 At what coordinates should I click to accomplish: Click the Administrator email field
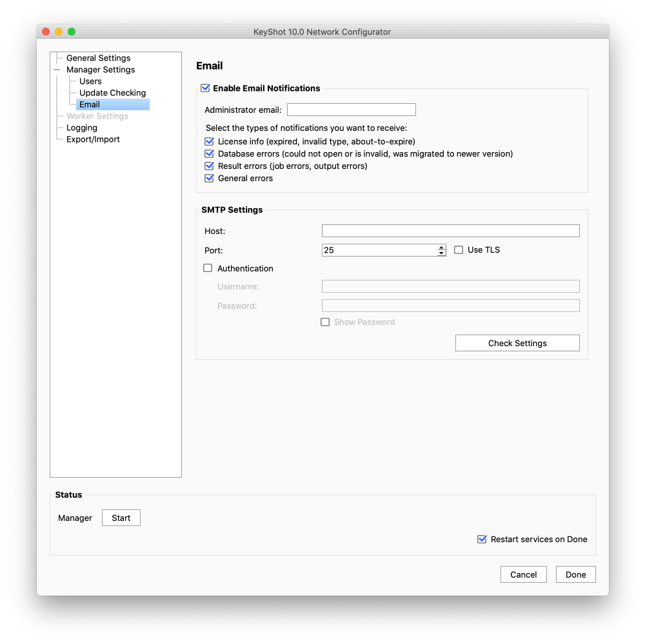[x=351, y=110]
